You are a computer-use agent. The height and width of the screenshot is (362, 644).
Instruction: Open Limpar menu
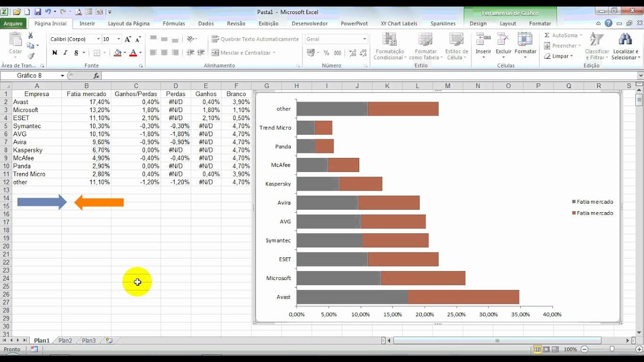558,56
